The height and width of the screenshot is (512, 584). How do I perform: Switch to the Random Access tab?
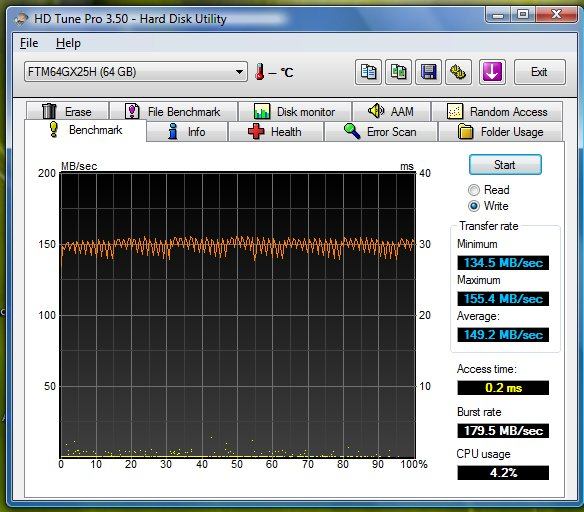[496, 111]
